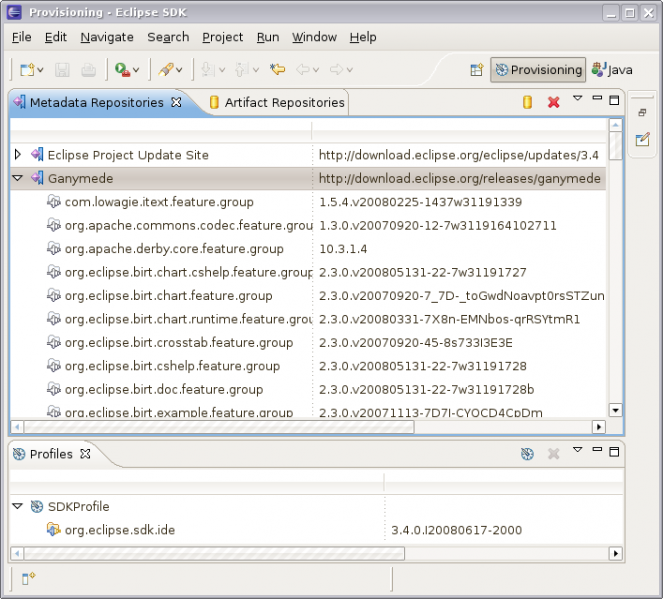Click the Profiles horizontal scrollbar right arrow
The height and width of the screenshot is (599, 663).
[616, 553]
